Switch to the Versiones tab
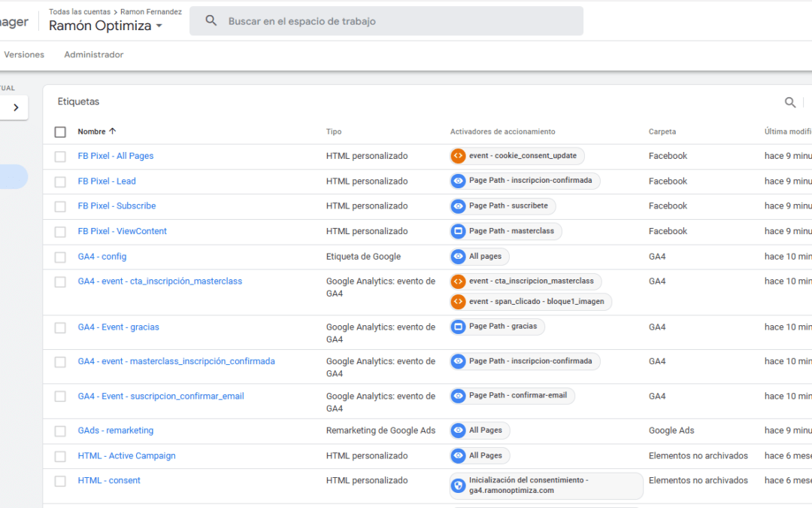This screenshot has height=508, width=812. 24,54
